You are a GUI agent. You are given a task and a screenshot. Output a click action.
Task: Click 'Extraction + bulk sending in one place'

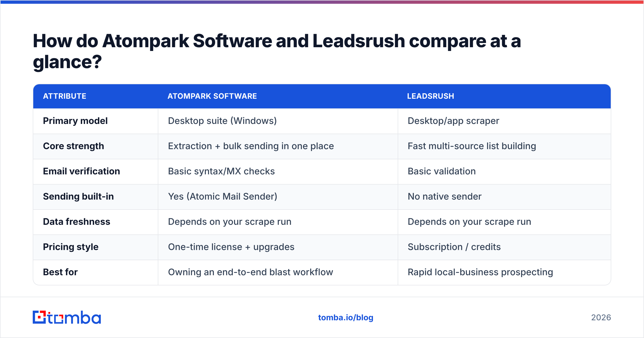251,146
